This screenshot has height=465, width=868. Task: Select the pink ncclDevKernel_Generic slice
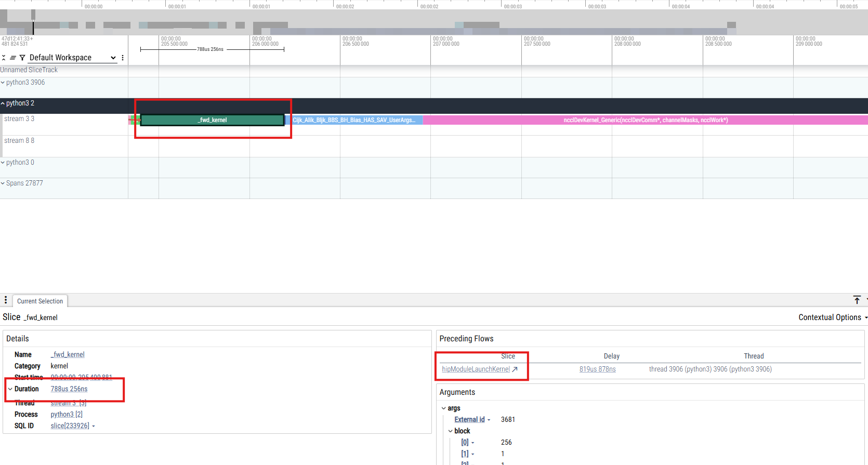click(x=645, y=120)
